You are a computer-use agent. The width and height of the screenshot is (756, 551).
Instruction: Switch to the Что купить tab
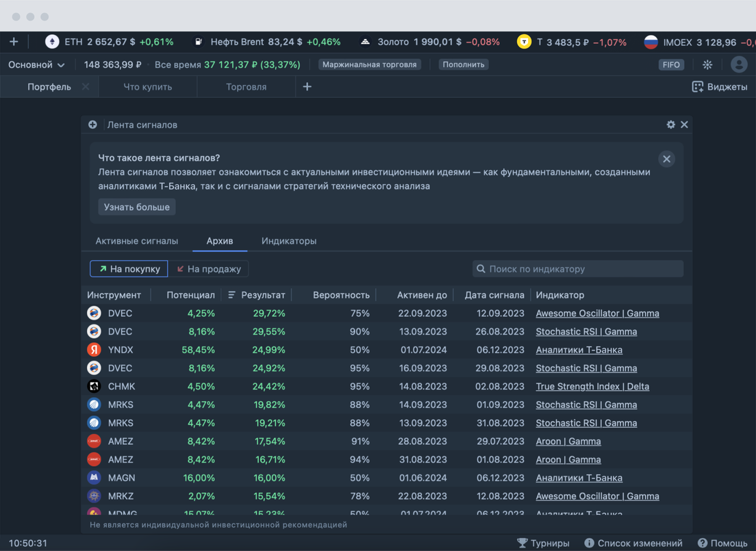(x=147, y=87)
